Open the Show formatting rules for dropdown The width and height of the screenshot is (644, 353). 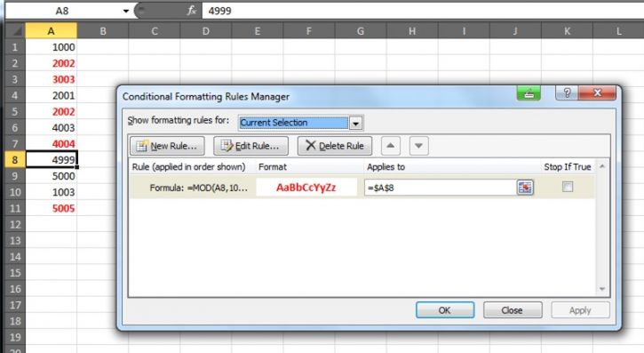355,123
